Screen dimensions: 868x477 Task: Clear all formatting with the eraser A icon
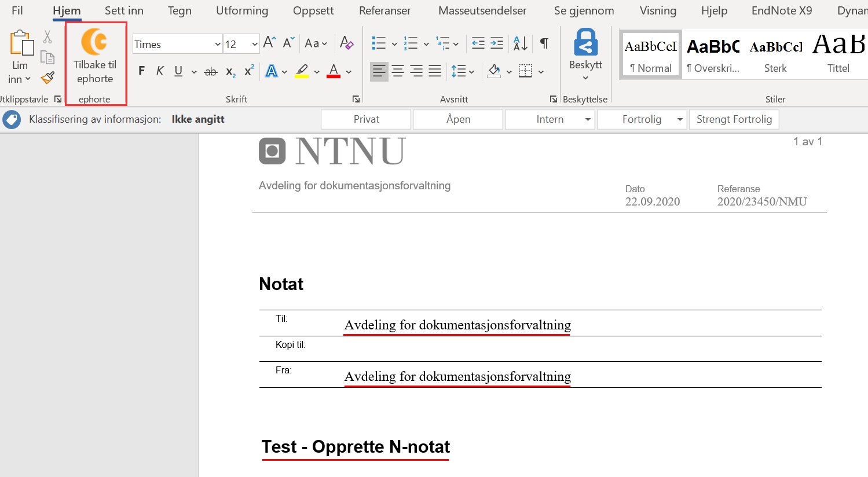click(346, 43)
